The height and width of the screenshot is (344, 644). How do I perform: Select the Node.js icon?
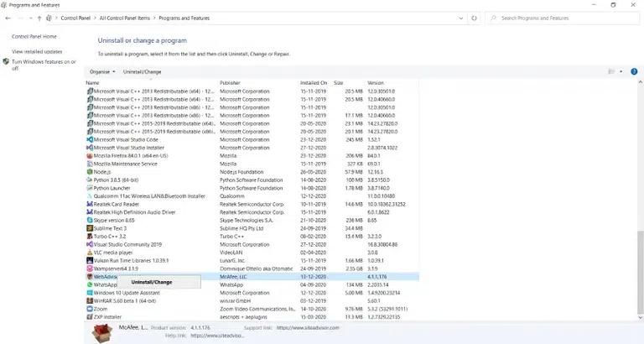pos(90,172)
